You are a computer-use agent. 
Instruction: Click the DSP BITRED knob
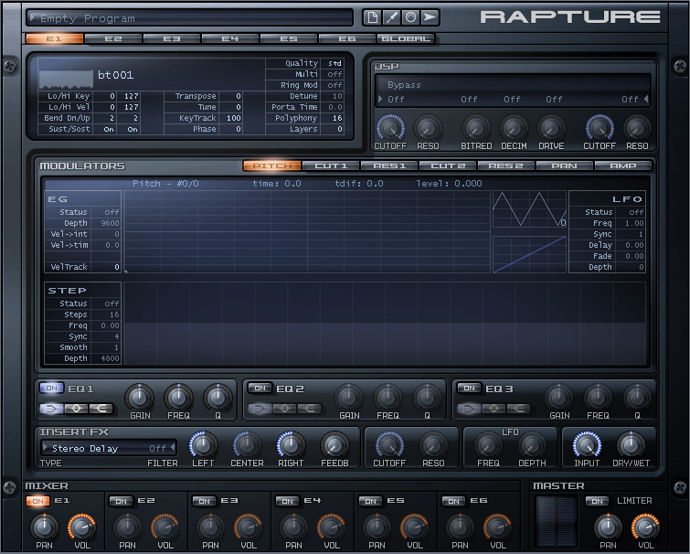[476, 128]
